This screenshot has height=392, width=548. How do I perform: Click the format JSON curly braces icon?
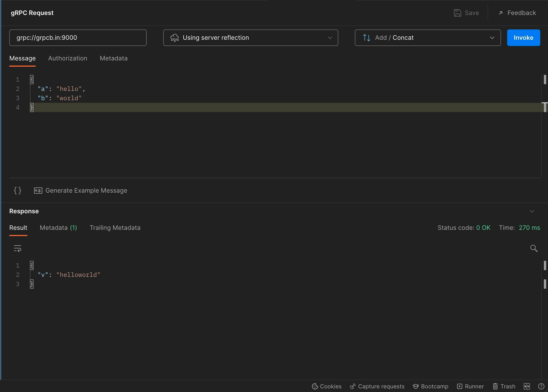click(18, 190)
